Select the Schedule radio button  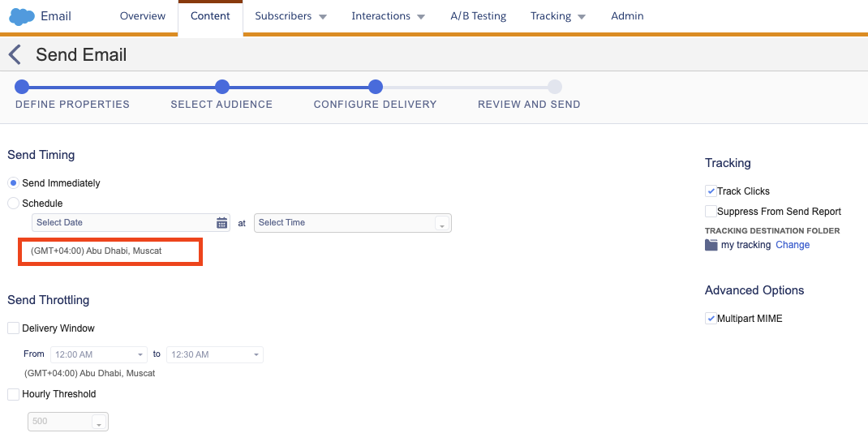click(x=13, y=203)
